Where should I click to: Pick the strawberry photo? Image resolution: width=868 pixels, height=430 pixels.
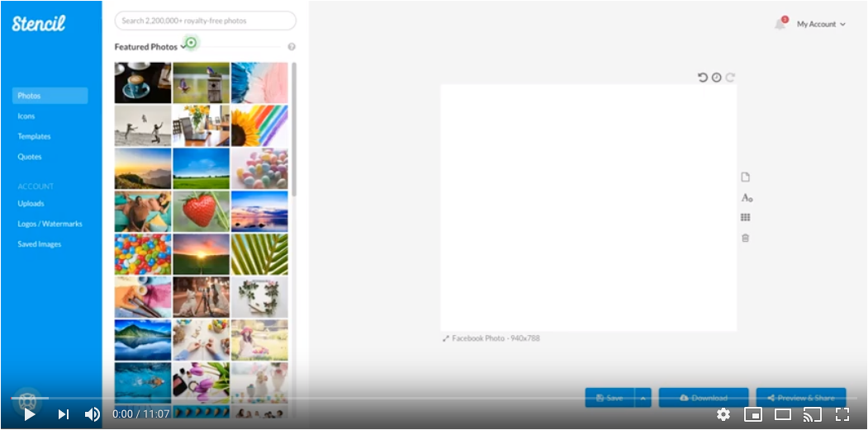(201, 211)
